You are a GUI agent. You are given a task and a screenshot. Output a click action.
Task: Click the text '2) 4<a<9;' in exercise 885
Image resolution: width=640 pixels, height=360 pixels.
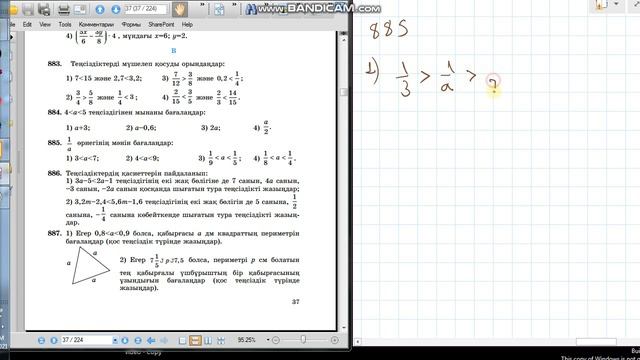point(142,158)
